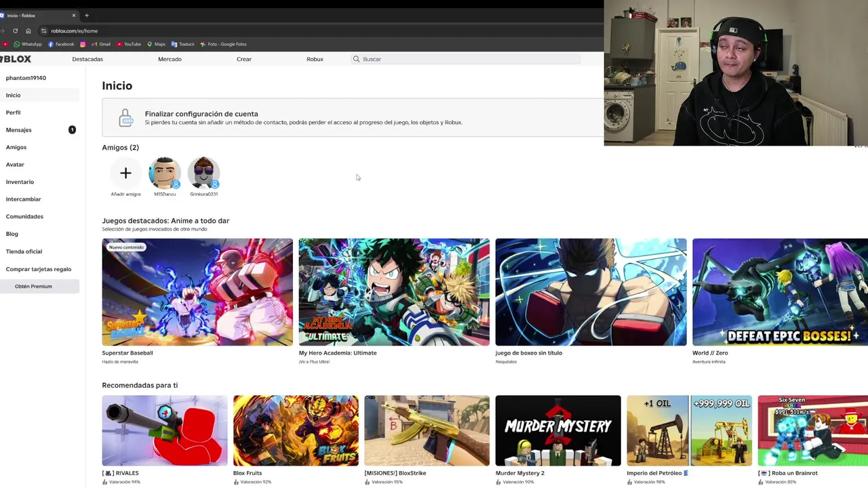868x488 pixels.
Task: Open the BloxStrike game thumbnail
Action: click(427, 430)
